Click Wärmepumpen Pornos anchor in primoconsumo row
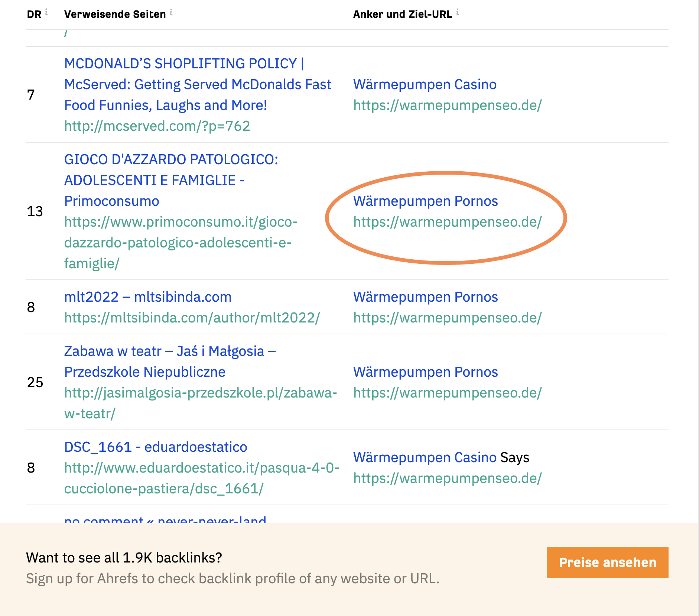699x616 pixels. coord(426,201)
